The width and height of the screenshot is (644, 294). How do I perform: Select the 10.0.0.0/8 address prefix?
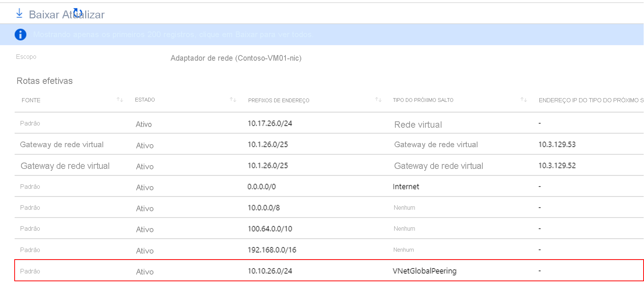coord(264,207)
